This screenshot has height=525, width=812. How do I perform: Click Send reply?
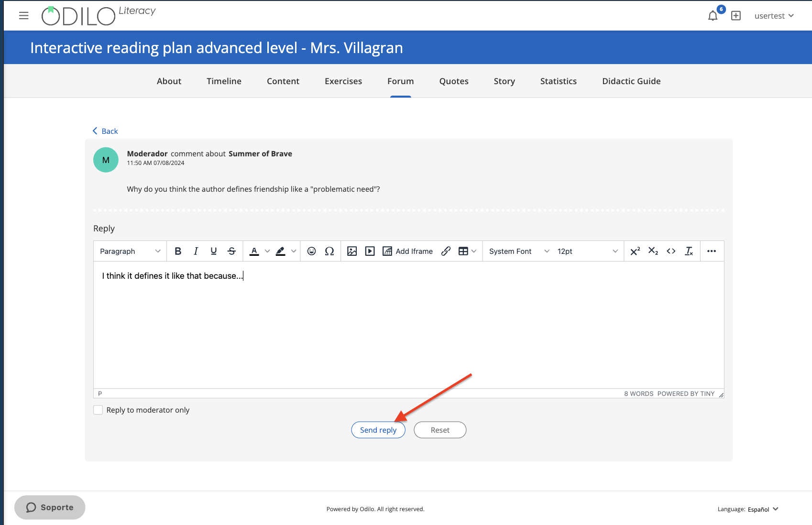click(x=378, y=430)
